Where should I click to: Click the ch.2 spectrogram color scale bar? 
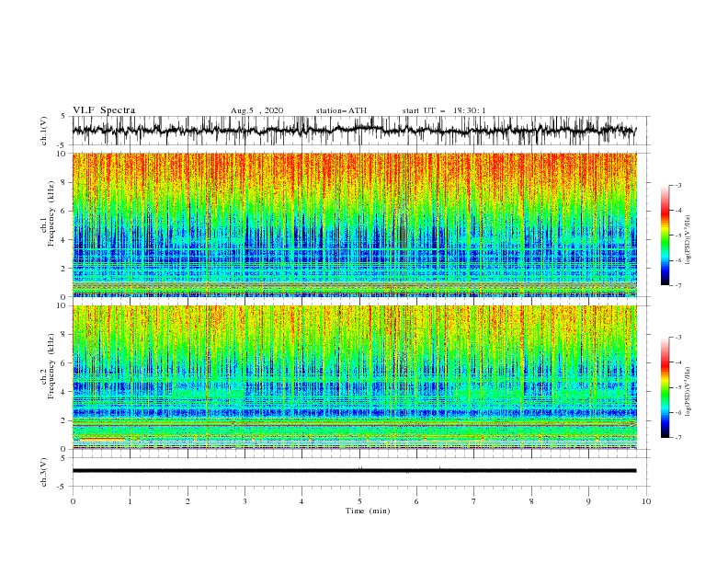click(x=665, y=387)
